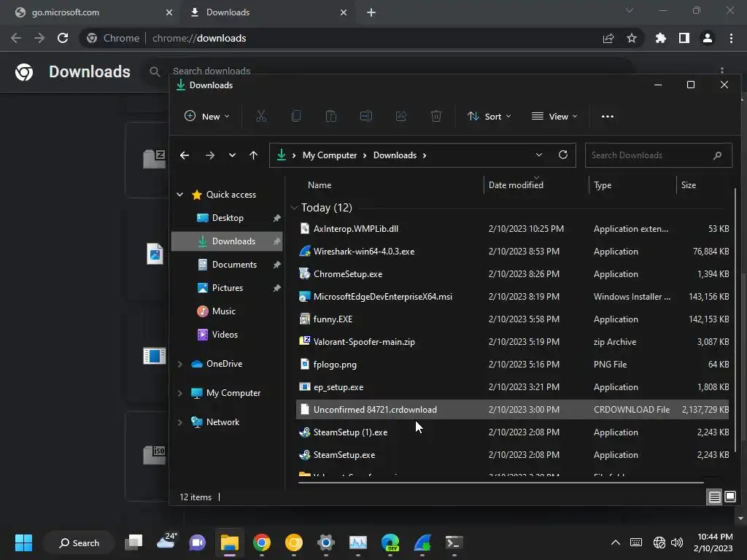Share this page icon in Chrome address bar

pyautogui.click(x=608, y=38)
